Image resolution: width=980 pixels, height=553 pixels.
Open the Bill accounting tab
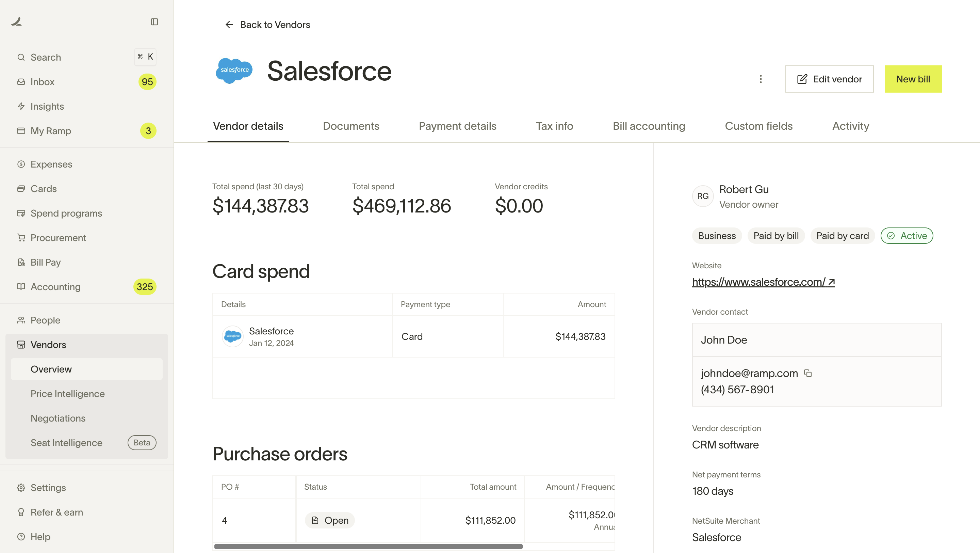649,126
